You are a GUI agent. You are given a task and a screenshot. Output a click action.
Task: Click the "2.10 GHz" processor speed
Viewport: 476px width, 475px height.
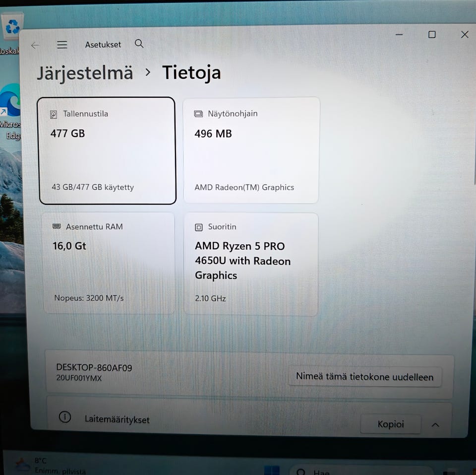210,298
